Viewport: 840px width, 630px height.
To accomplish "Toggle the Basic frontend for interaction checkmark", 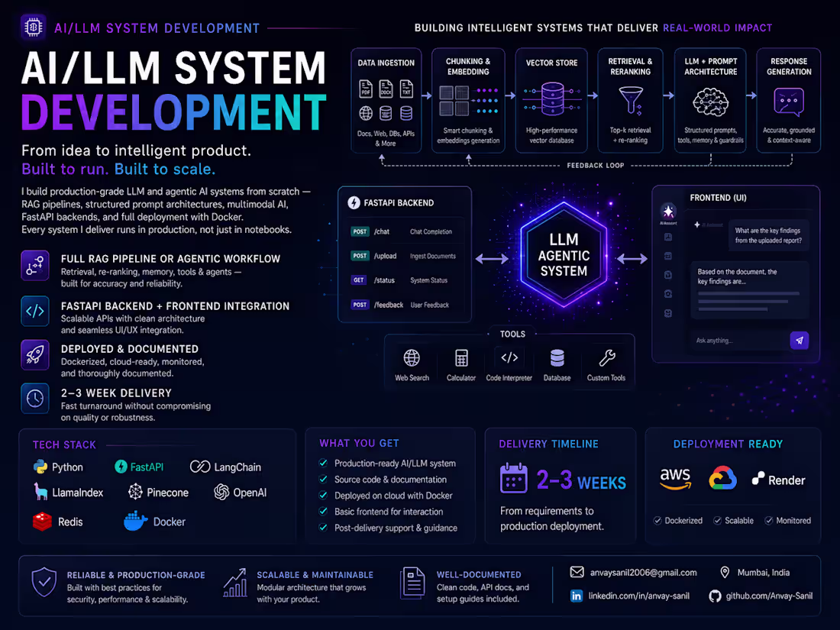I will 323,511.
